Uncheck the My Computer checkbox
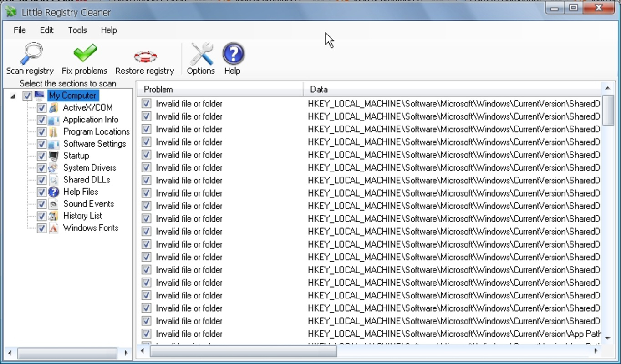Viewport: 621px width, 364px height. tap(27, 96)
